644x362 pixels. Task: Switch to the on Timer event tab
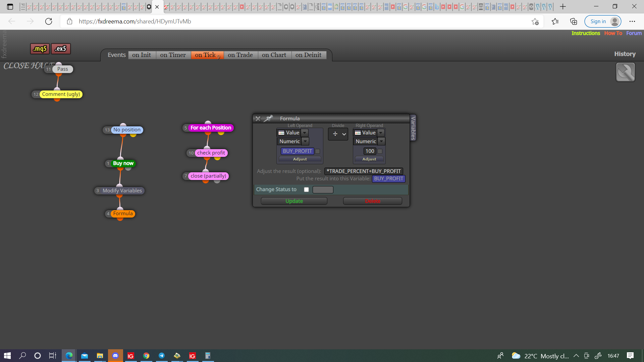point(173,55)
